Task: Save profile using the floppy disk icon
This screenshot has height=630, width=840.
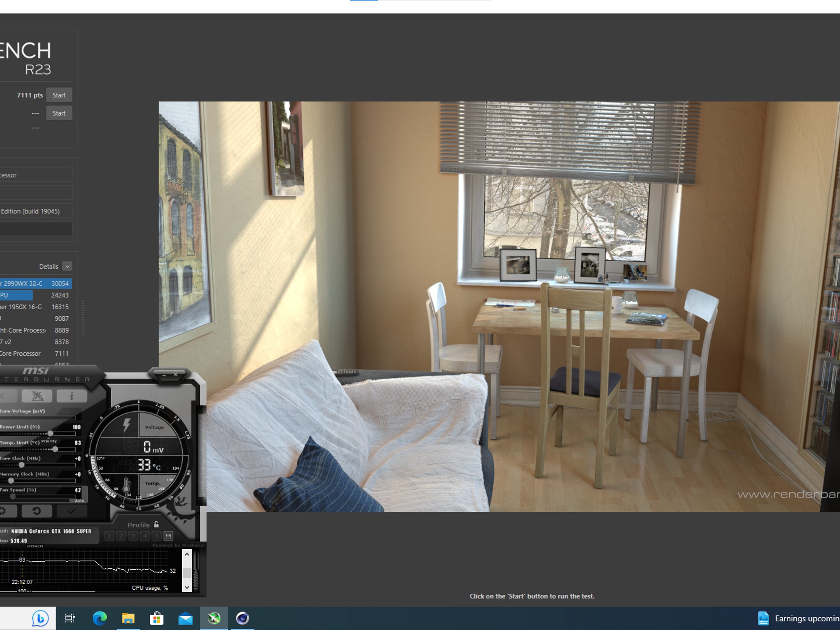Action: coord(168,536)
